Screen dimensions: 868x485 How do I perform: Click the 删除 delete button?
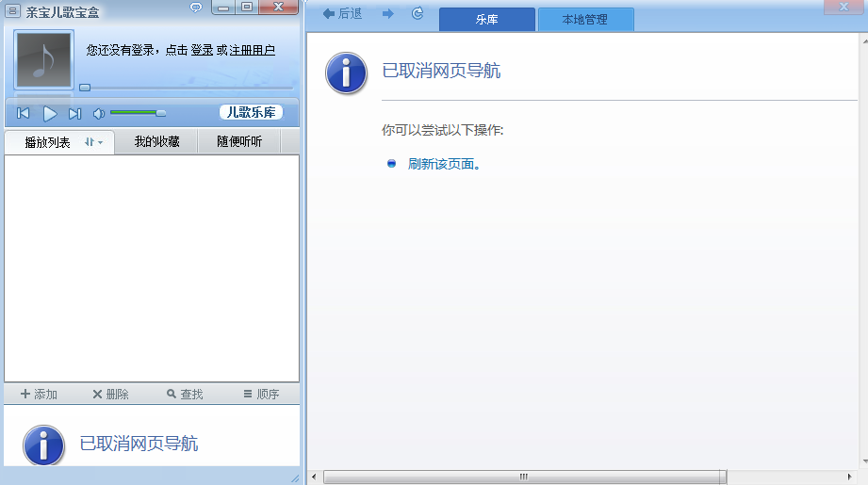(x=110, y=395)
